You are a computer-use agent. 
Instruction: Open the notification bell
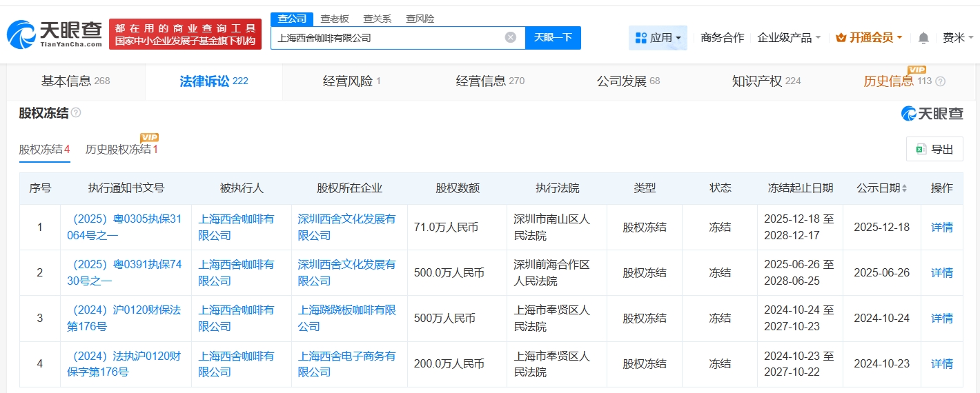(x=923, y=38)
